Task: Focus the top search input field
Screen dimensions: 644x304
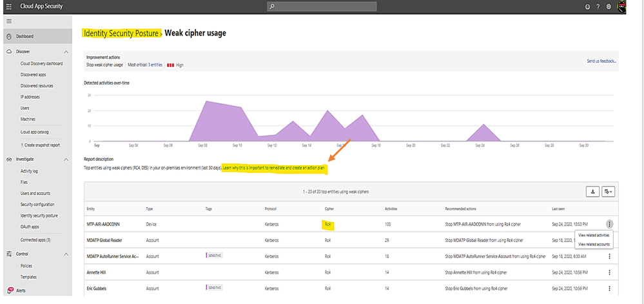Action: click(322, 6)
